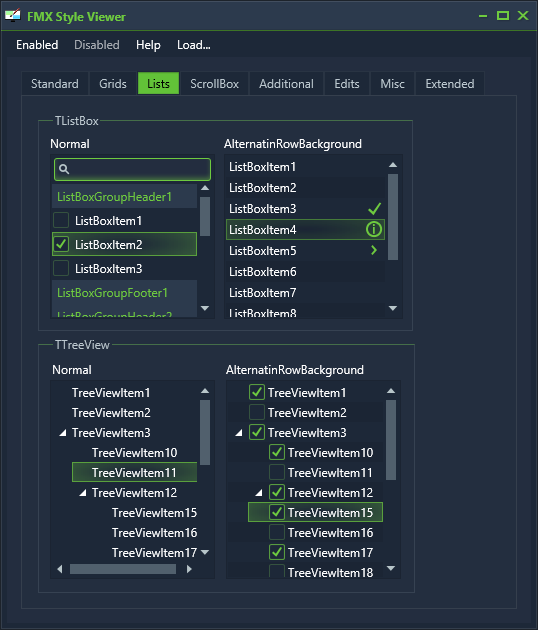Select ListBoxItem2 in the alternating list box
This screenshot has height=630, width=538.
[305, 187]
